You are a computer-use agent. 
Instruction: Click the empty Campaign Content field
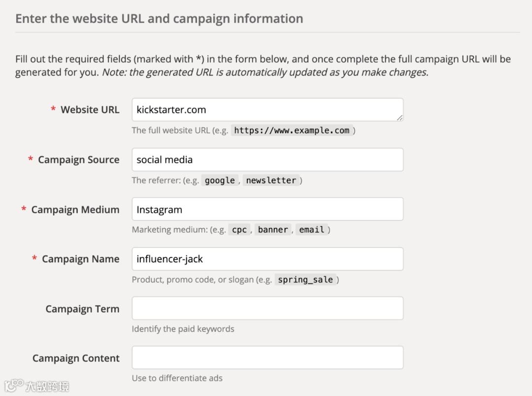coord(267,358)
